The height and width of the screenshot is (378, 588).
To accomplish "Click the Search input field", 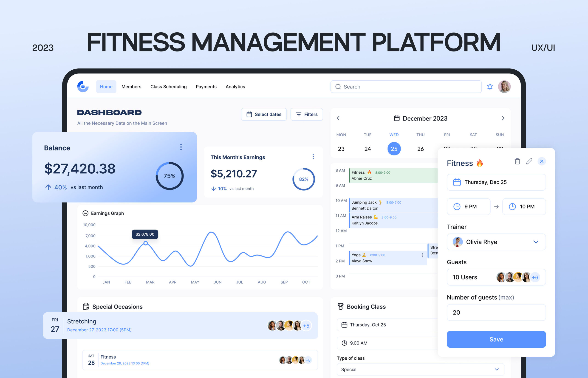I will point(406,87).
